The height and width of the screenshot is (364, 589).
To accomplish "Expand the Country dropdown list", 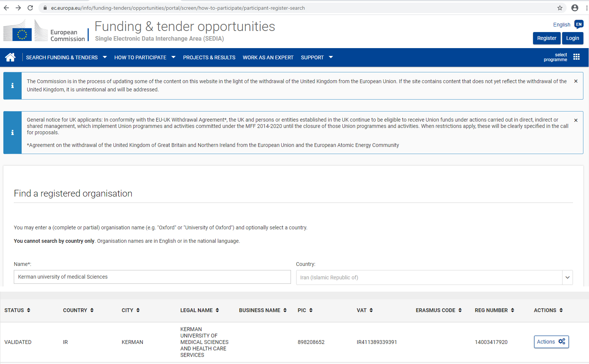I will click(x=567, y=277).
